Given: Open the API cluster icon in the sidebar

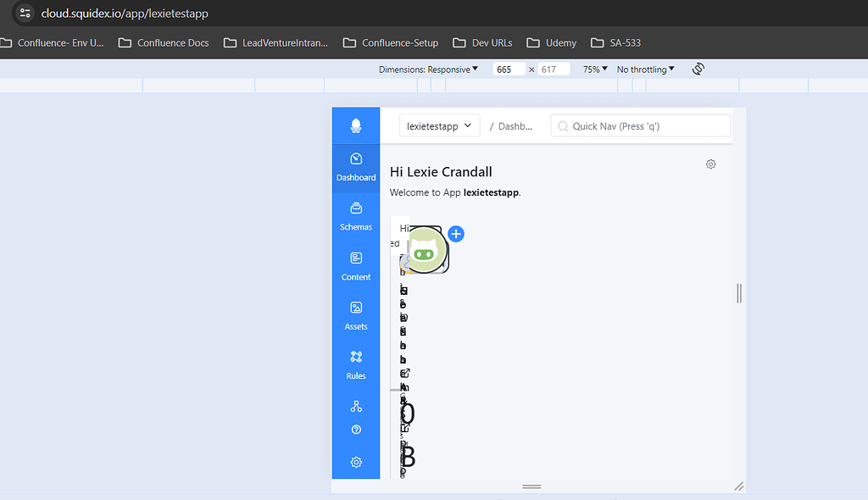Looking at the screenshot, I should (x=355, y=406).
